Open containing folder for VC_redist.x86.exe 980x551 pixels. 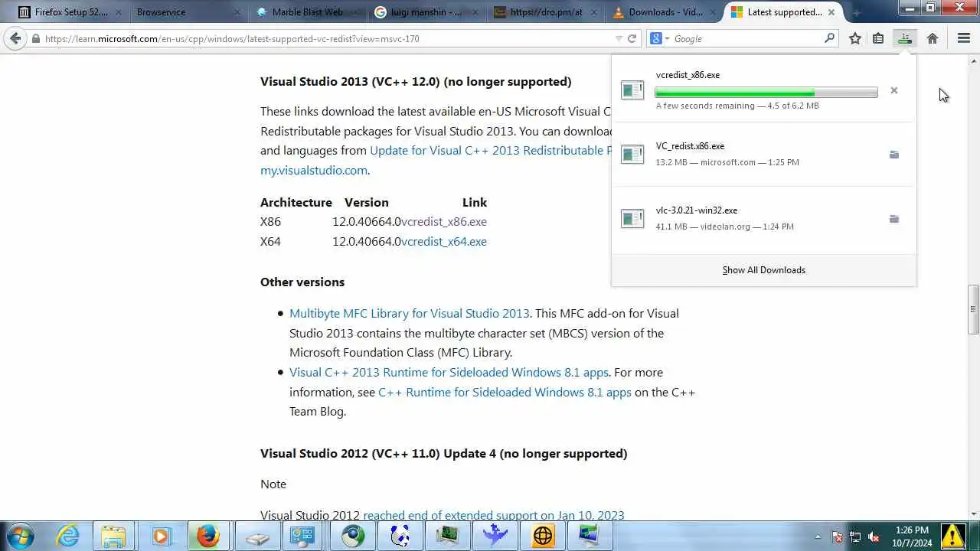(x=893, y=155)
